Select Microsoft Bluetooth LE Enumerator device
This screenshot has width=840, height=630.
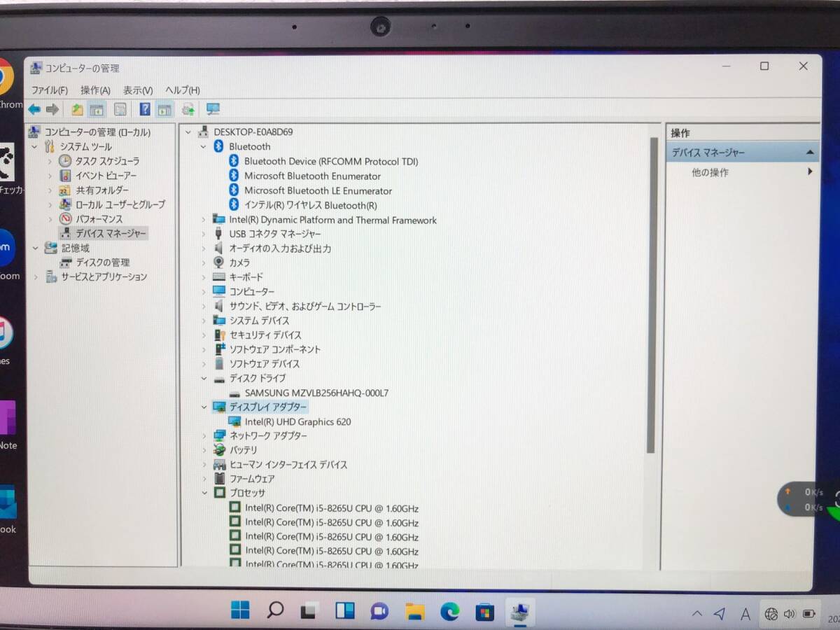tap(318, 191)
